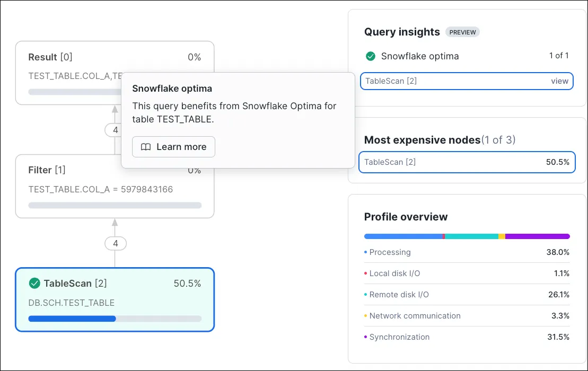This screenshot has height=371, width=588.
Task: Click the yellow Network communication dot
Action: (x=366, y=316)
